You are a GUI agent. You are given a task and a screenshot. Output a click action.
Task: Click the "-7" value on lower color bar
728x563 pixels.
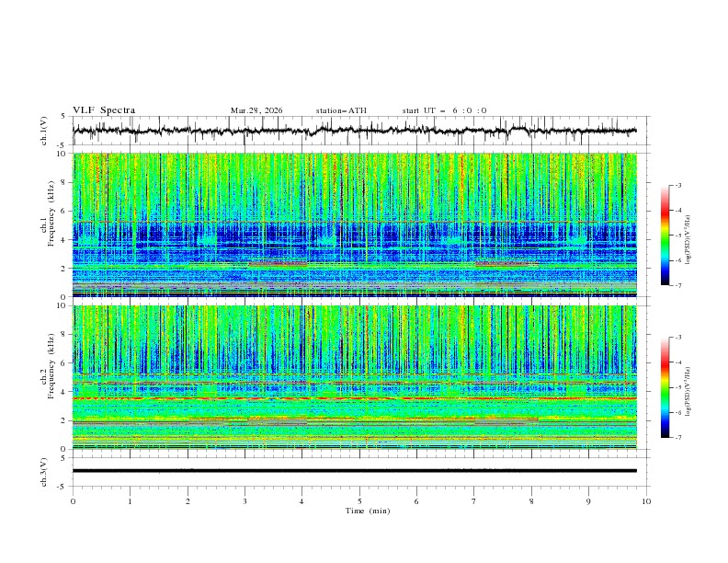[677, 438]
